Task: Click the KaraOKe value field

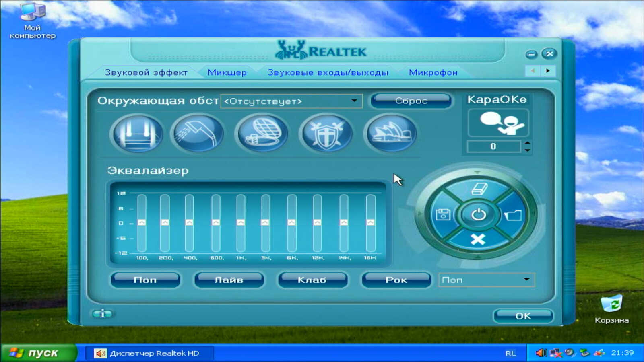Action: (494, 146)
